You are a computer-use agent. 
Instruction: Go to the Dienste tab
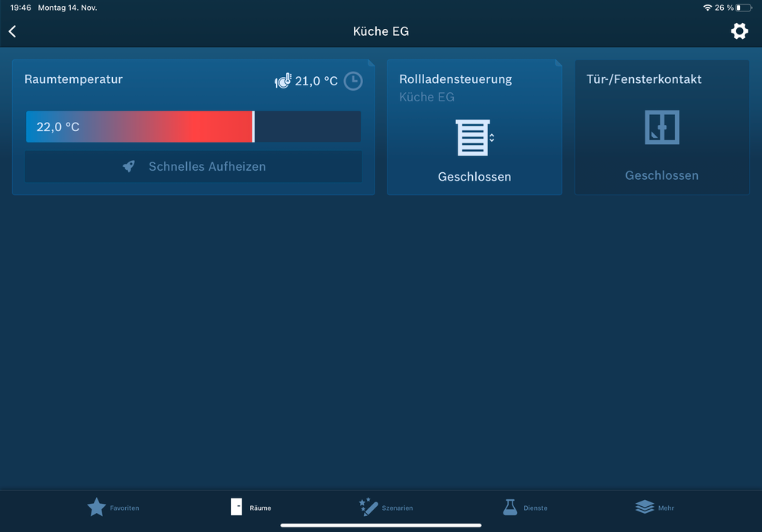pos(524,508)
